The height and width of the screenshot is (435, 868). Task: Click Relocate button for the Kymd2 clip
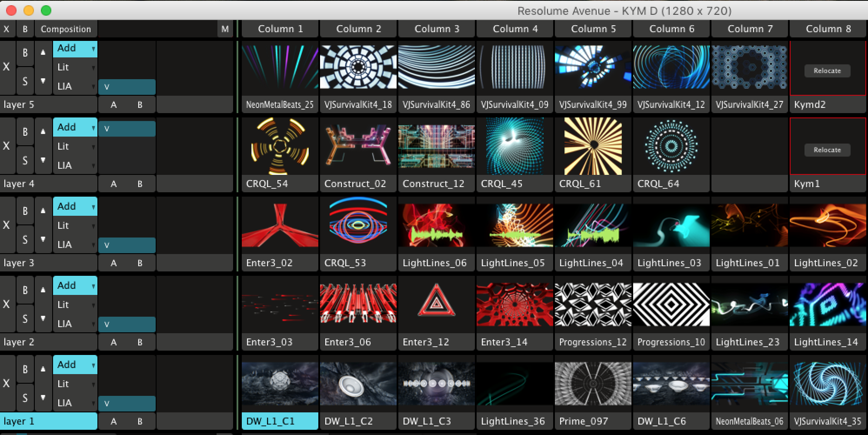coord(827,71)
